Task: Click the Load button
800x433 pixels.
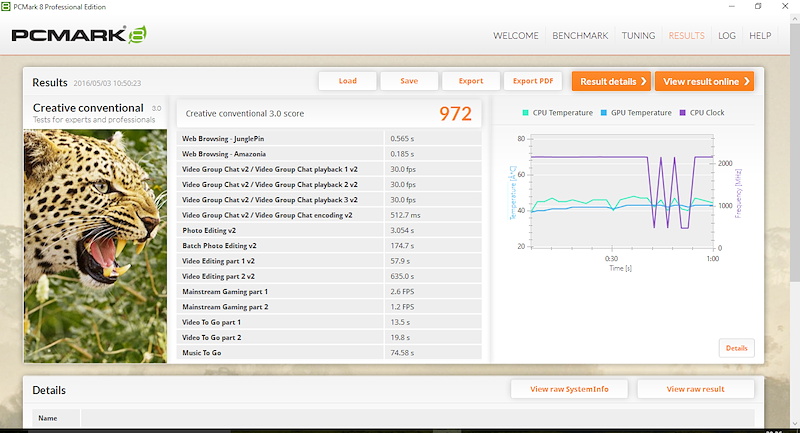Action: (347, 81)
